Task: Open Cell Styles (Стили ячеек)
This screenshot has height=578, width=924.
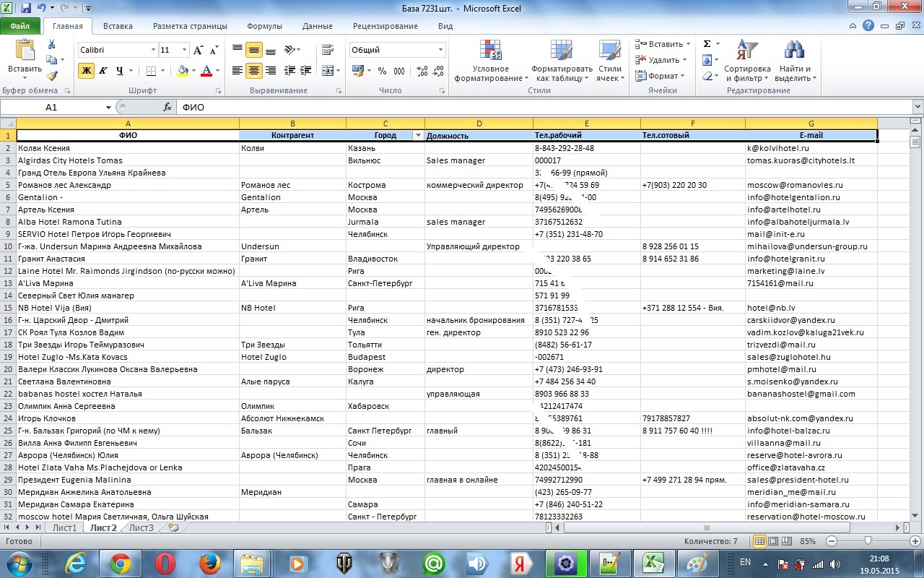Action: click(x=610, y=61)
